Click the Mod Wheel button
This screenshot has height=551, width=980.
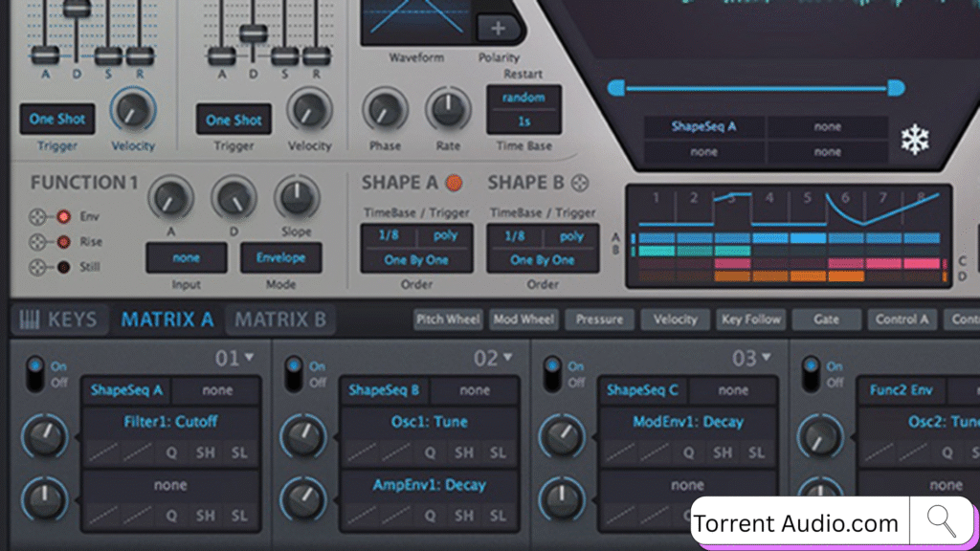coord(523,320)
